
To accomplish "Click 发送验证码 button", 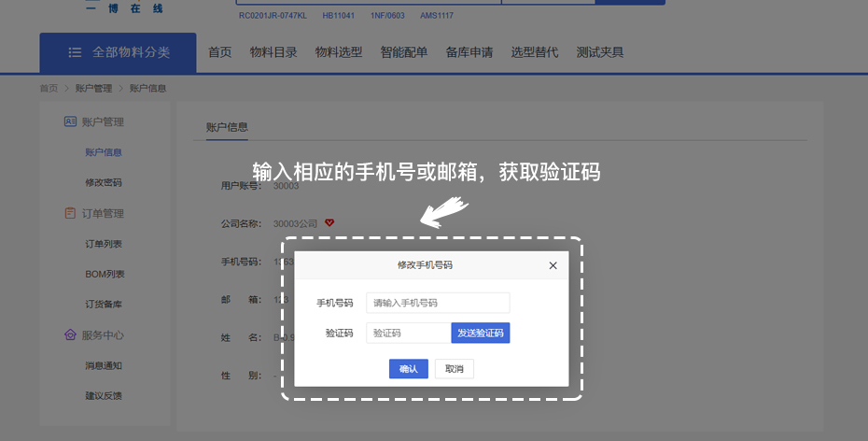I will 481,333.
